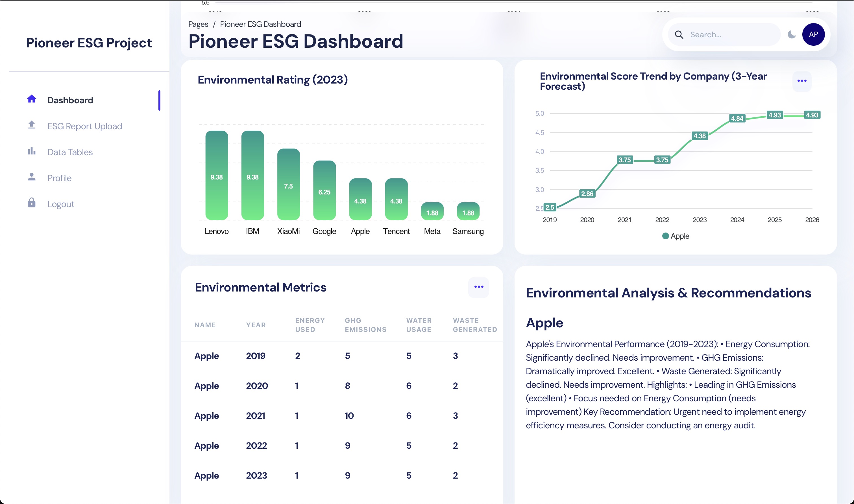Click the Pioneer ESG Dashboard breadcrumb

260,24
